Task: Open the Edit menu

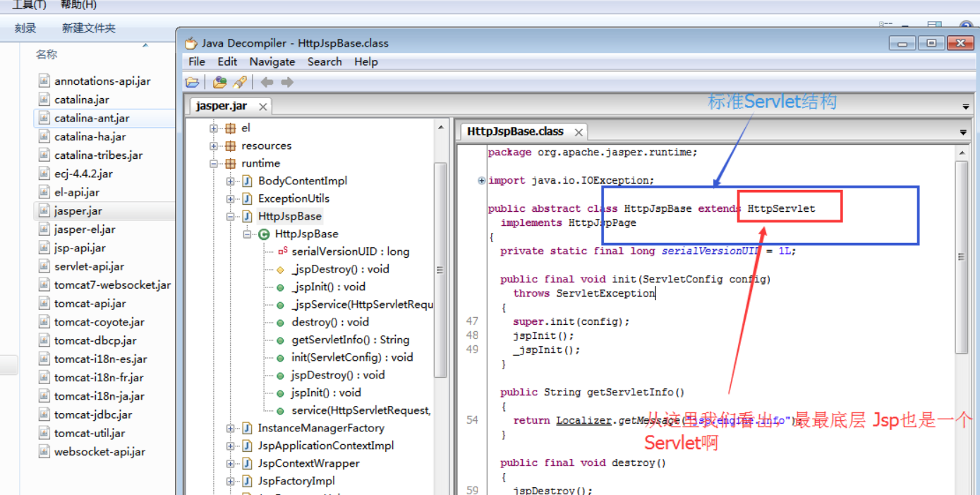Action: click(x=227, y=61)
